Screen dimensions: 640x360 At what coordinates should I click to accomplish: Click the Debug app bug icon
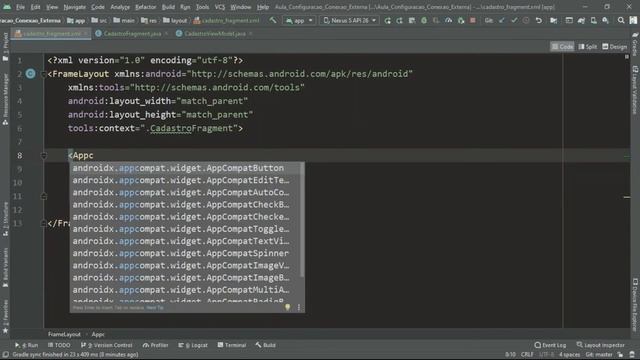424,20
